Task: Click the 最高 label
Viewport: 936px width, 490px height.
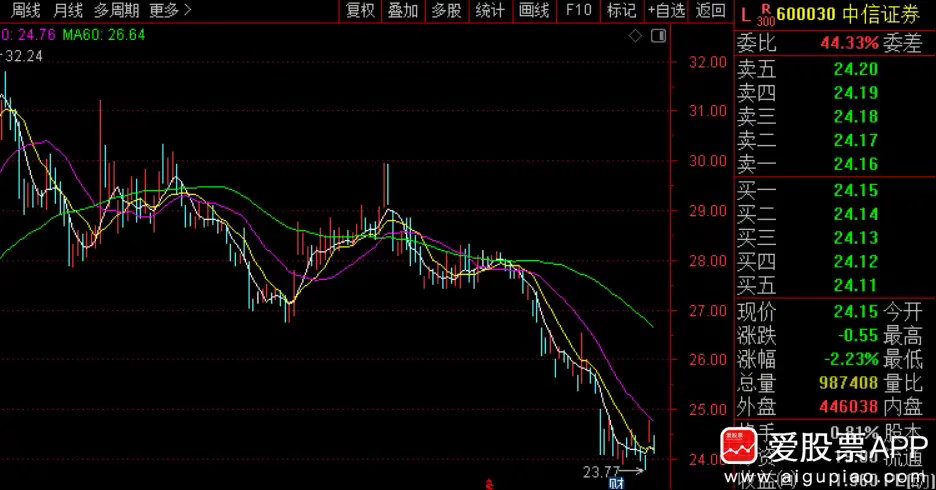Action: coord(903,335)
